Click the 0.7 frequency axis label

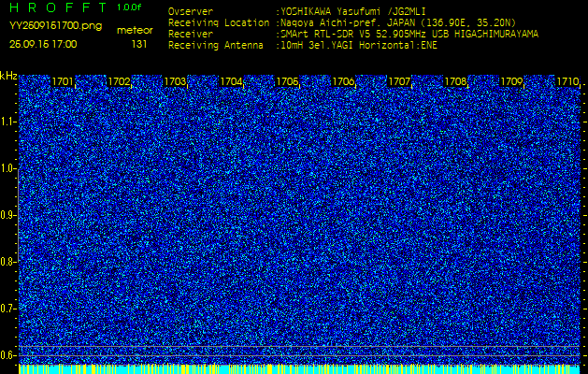tap(7, 309)
